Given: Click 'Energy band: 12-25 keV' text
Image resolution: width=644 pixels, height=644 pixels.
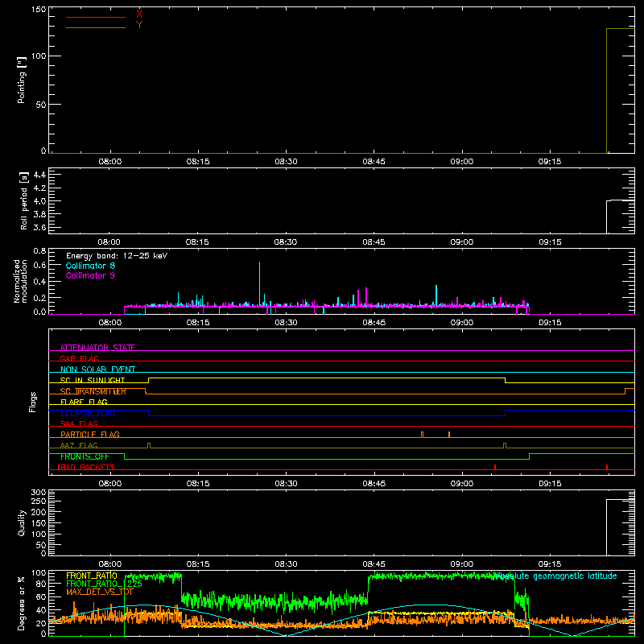Looking at the screenshot, I should tap(117, 256).
